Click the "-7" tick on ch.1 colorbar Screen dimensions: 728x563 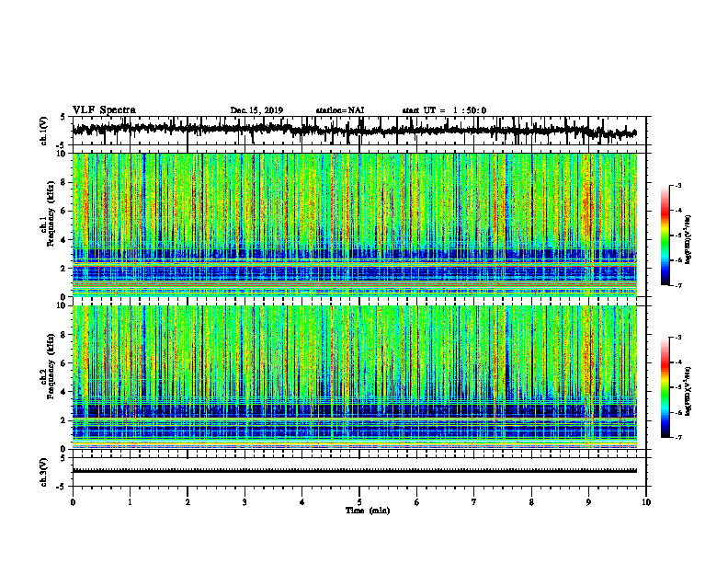pos(678,285)
